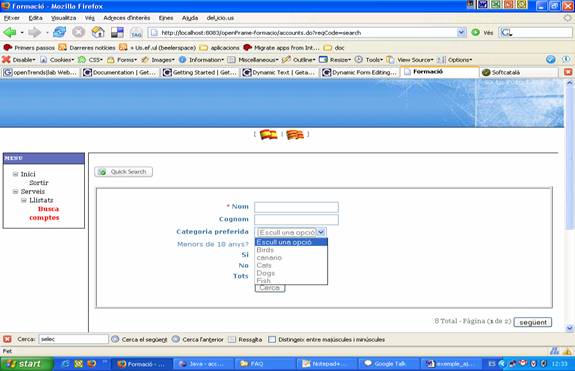Collapse the Inici tree node
575x371 pixels.
point(15,174)
